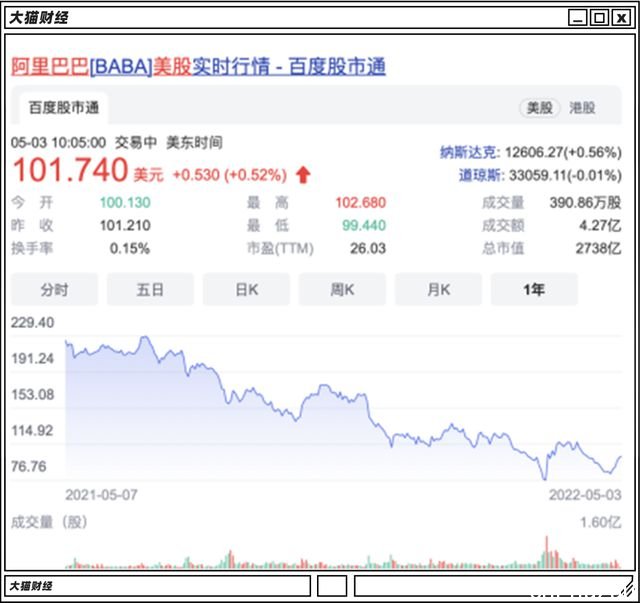
Task: Click the small empty status bar box
Action: 332,586
